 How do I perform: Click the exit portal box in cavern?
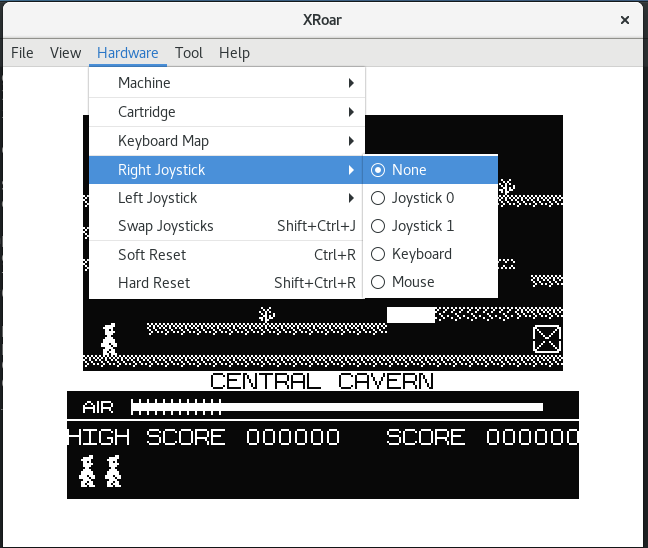coord(547,339)
